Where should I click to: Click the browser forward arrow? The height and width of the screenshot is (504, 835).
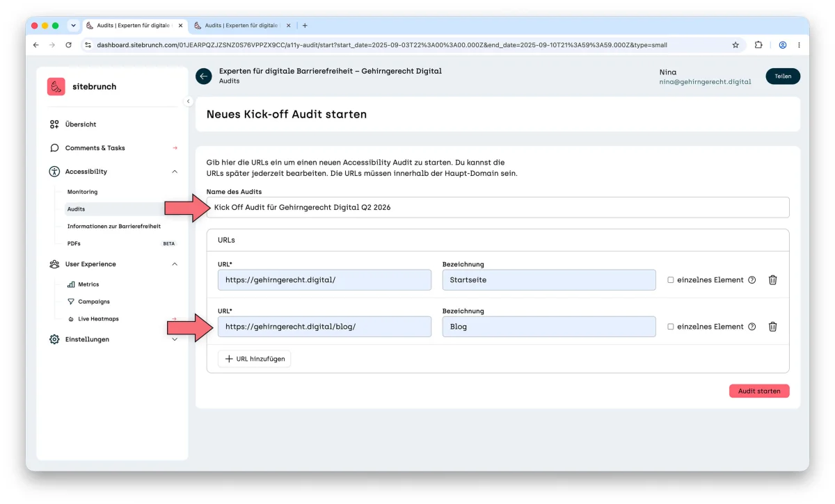[x=52, y=44]
